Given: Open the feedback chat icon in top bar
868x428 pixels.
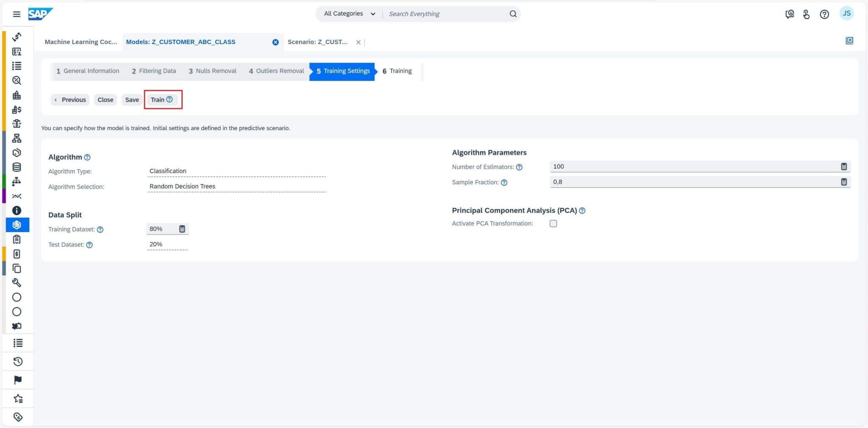Looking at the screenshot, I should pyautogui.click(x=789, y=14).
